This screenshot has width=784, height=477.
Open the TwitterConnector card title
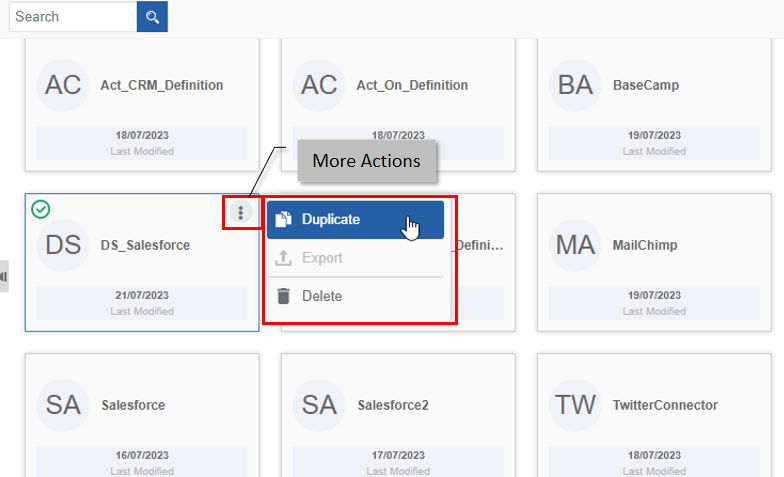pyautogui.click(x=666, y=405)
